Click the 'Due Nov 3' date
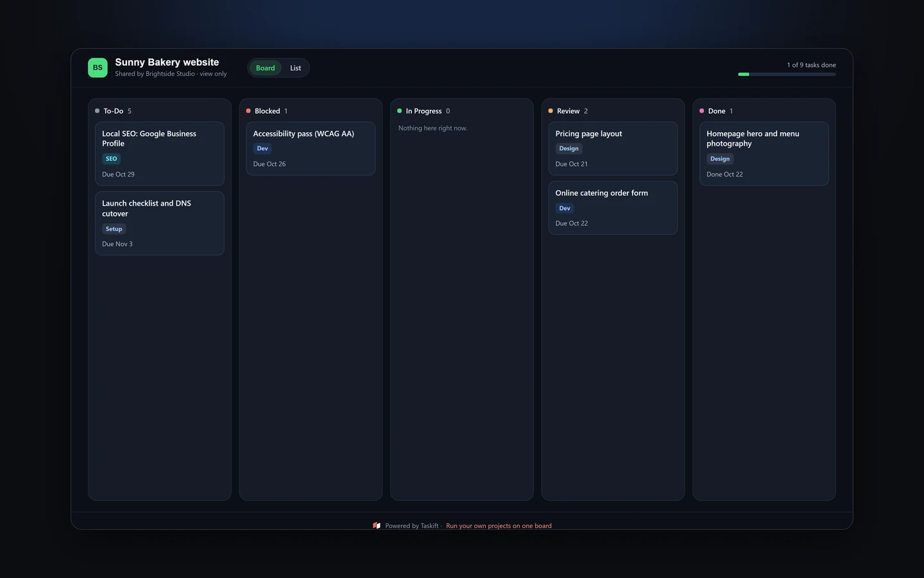The image size is (924, 578). pyautogui.click(x=117, y=244)
